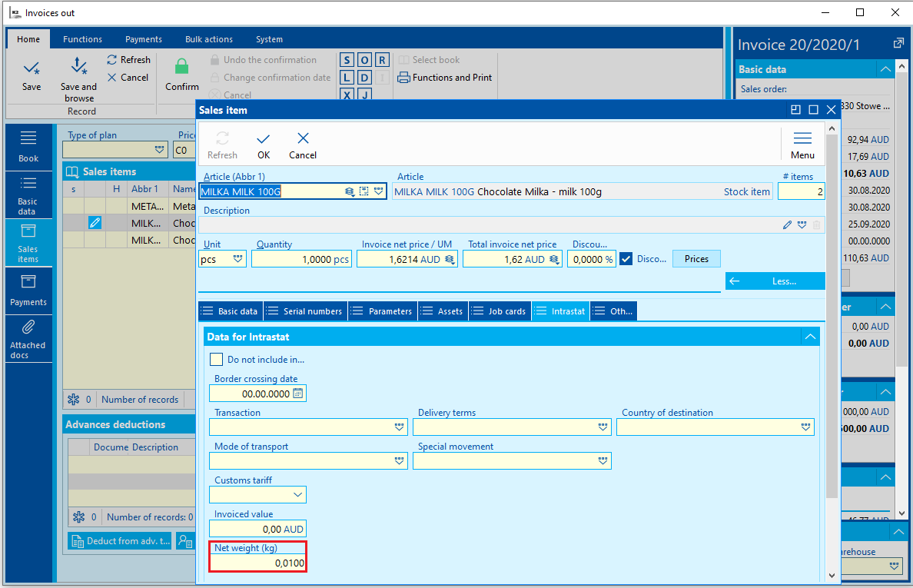
Task: Click the R letter box icon
Action: click(382, 60)
